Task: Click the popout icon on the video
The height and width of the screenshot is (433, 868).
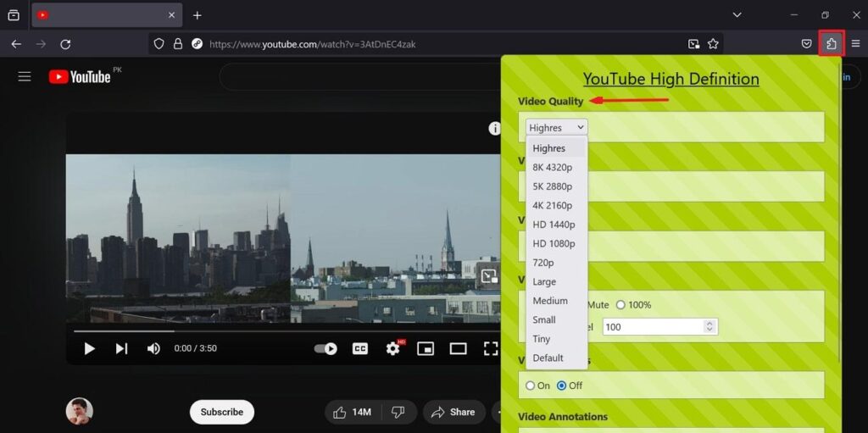Action: click(489, 275)
